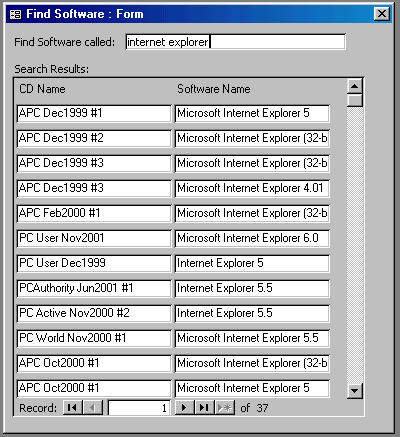Create new record asterisk button
The width and height of the screenshot is (400, 437).
point(225,408)
